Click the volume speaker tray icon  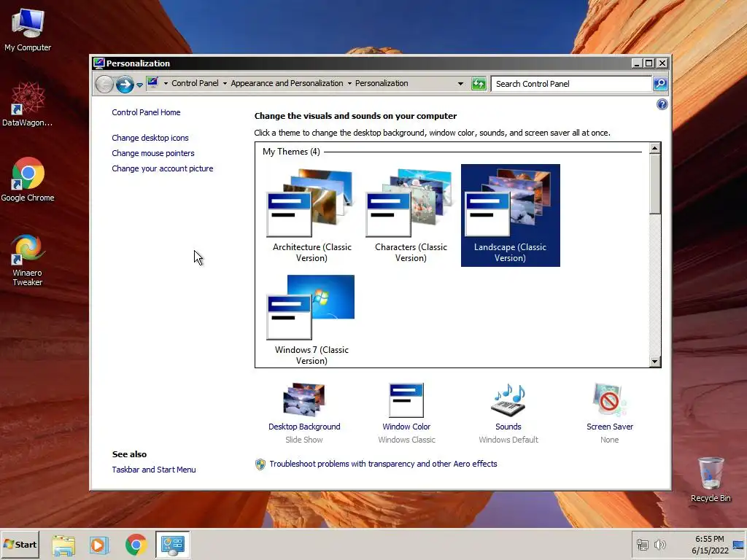[x=659, y=545]
